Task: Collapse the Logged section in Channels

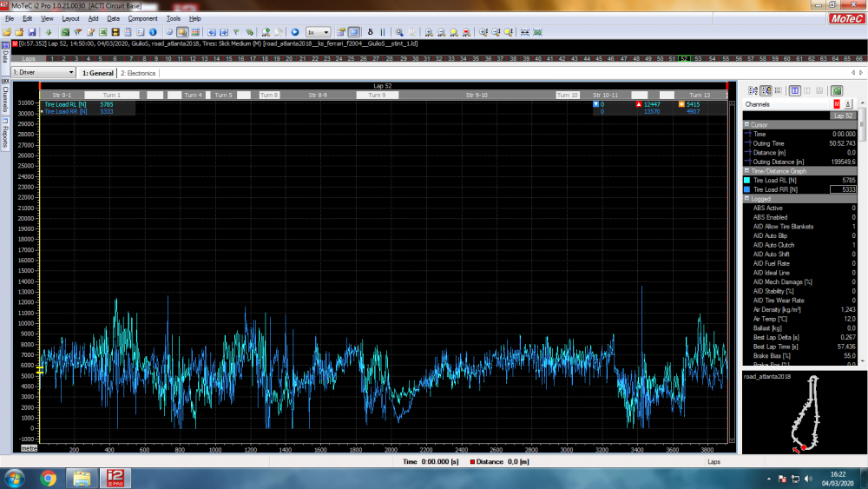Action: tap(746, 199)
